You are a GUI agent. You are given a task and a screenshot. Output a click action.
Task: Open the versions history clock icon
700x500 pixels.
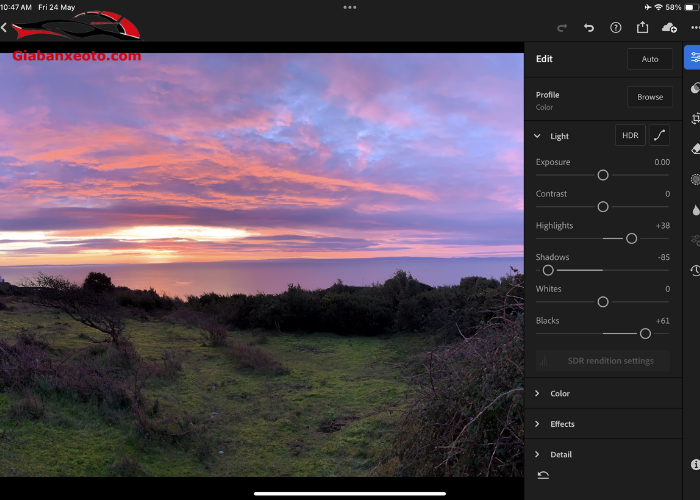click(x=696, y=271)
